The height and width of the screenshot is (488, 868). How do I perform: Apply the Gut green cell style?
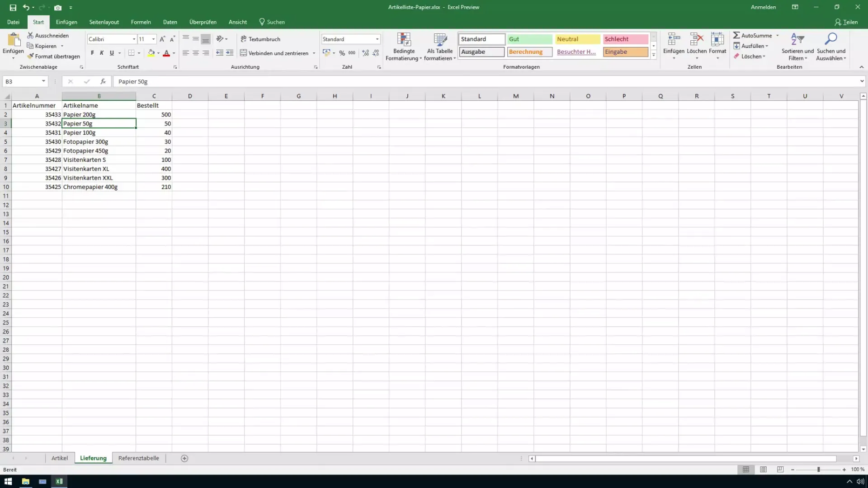(x=529, y=39)
